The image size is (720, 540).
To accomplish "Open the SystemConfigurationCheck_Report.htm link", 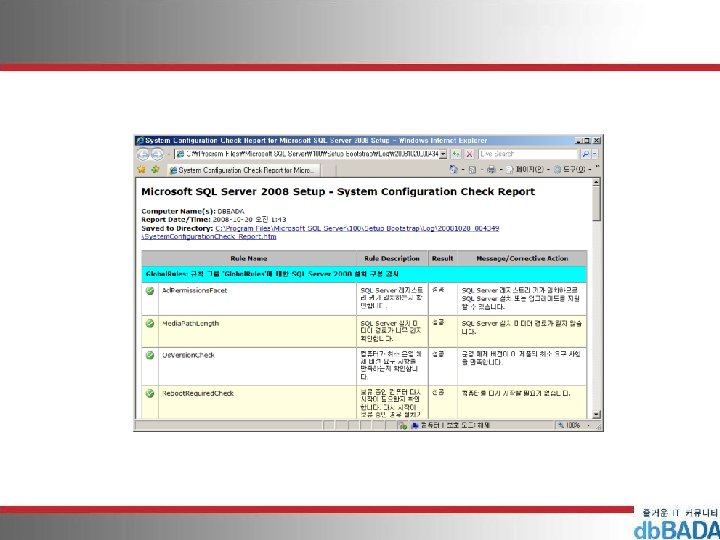I will pyautogui.click(x=209, y=236).
